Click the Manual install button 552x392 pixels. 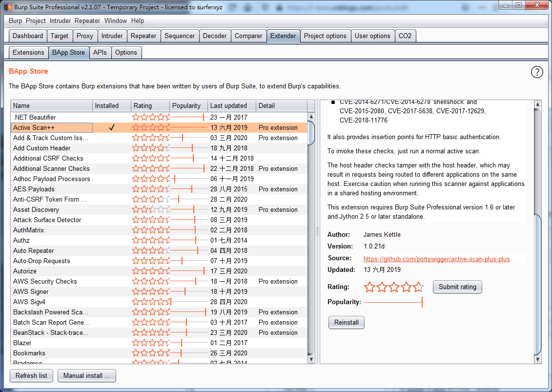coord(86,376)
